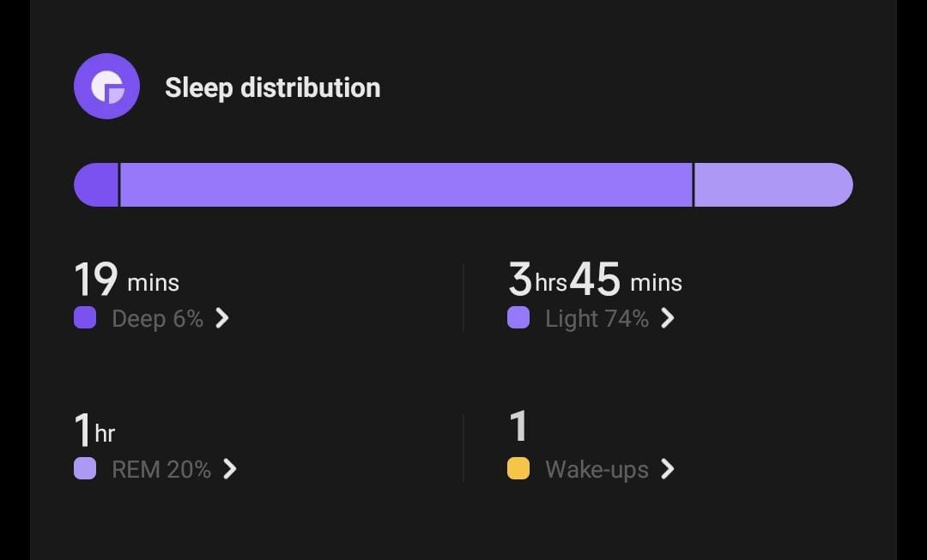Tap the yellow Wake-ups color square

coord(518,468)
